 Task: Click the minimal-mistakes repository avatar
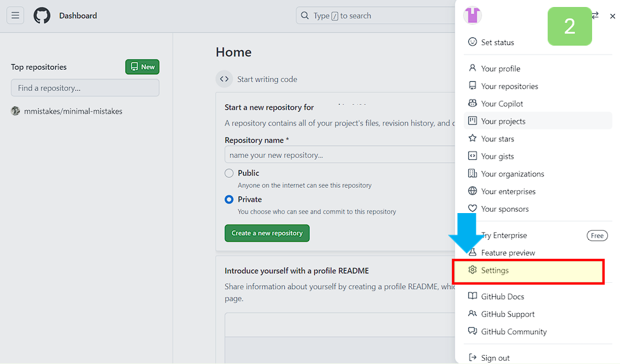[x=15, y=111]
